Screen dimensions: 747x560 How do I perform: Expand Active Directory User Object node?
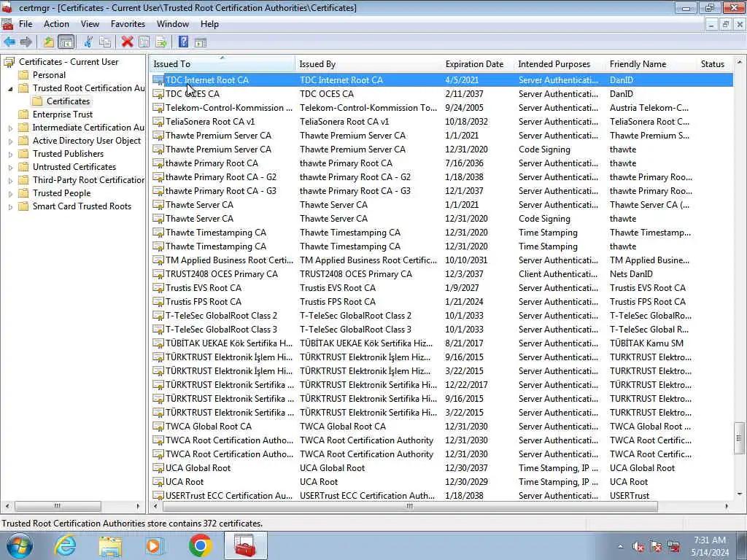(10, 141)
